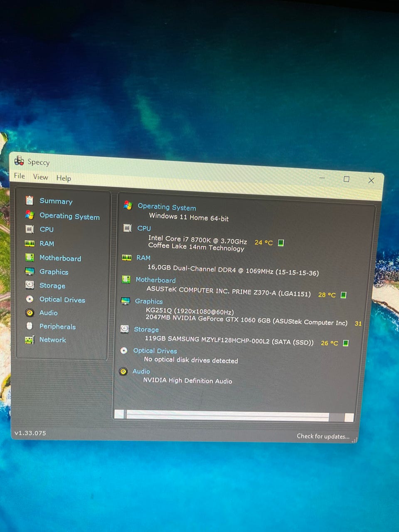Viewport: 399px width, 532px height.
Task: Minimize the Speccy window
Action: (x=322, y=178)
